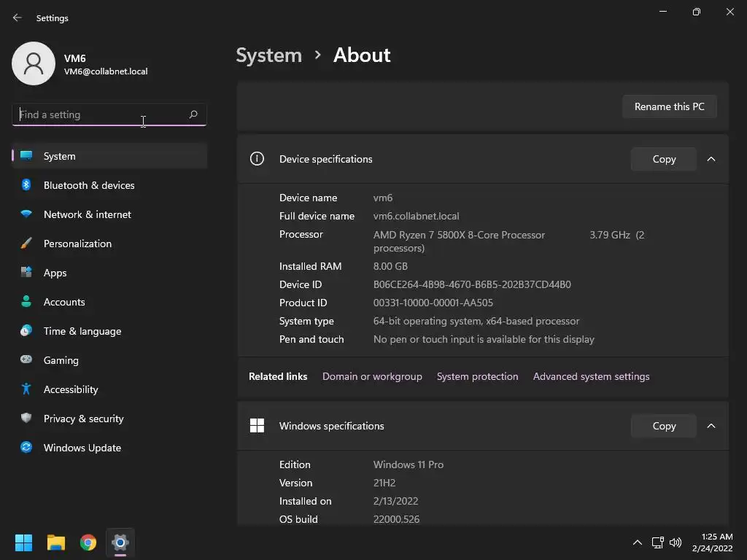Viewport: 747px width, 560px height.
Task: Click the Gaming controller icon
Action: [26, 360]
